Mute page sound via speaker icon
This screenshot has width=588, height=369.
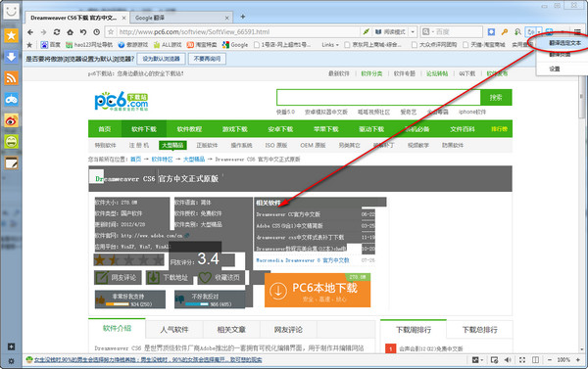(508, 360)
